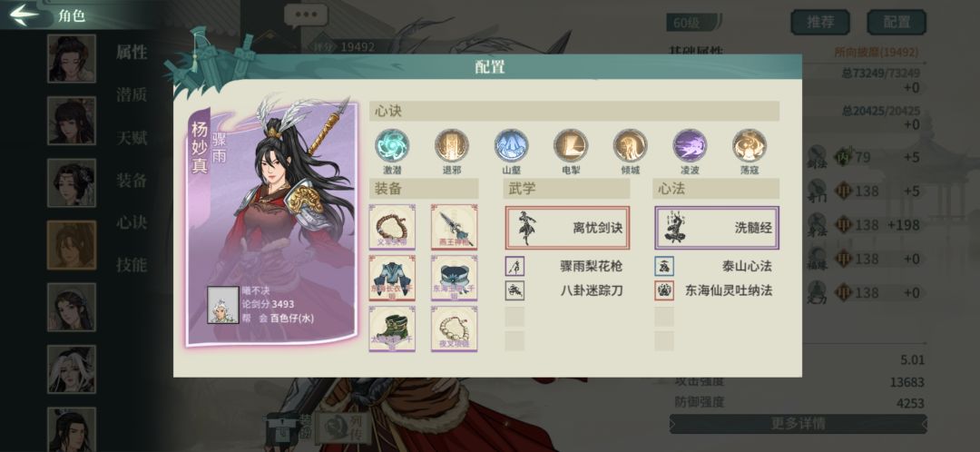This screenshot has width=980, height=452.
Task: Open the 凌波 heart skill icon
Action: [690, 145]
